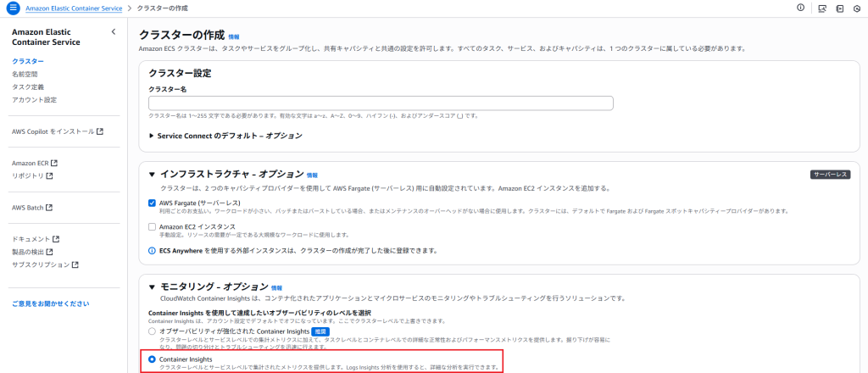The height and width of the screenshot is (373, 868).
Task: Collapse the モニタリング - オプション section
Action: [153, 287]
